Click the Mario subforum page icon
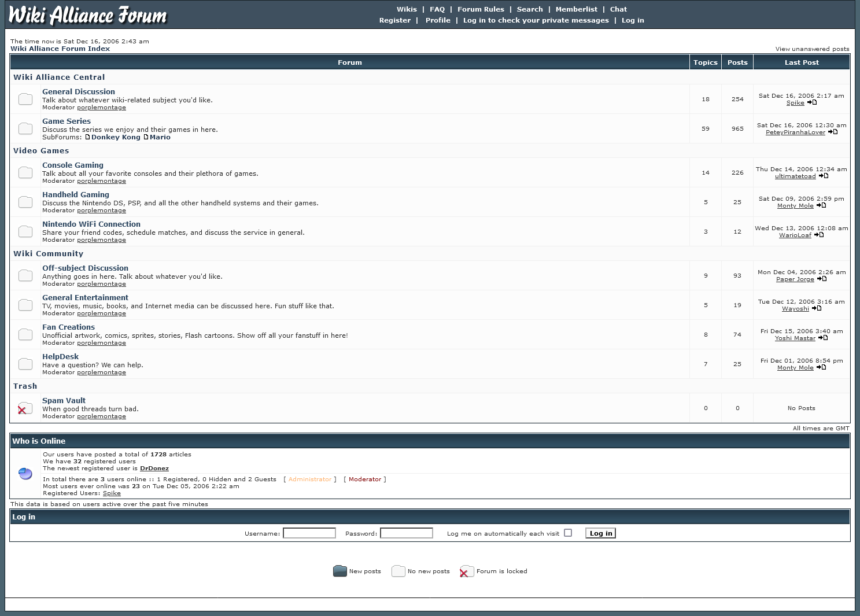Image resolution: width=860 pixels, height=616 pixels. click(146, 137)
